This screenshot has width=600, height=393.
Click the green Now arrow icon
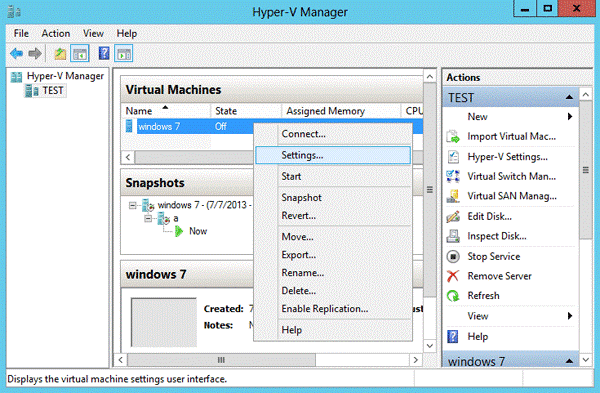(179, 231)
